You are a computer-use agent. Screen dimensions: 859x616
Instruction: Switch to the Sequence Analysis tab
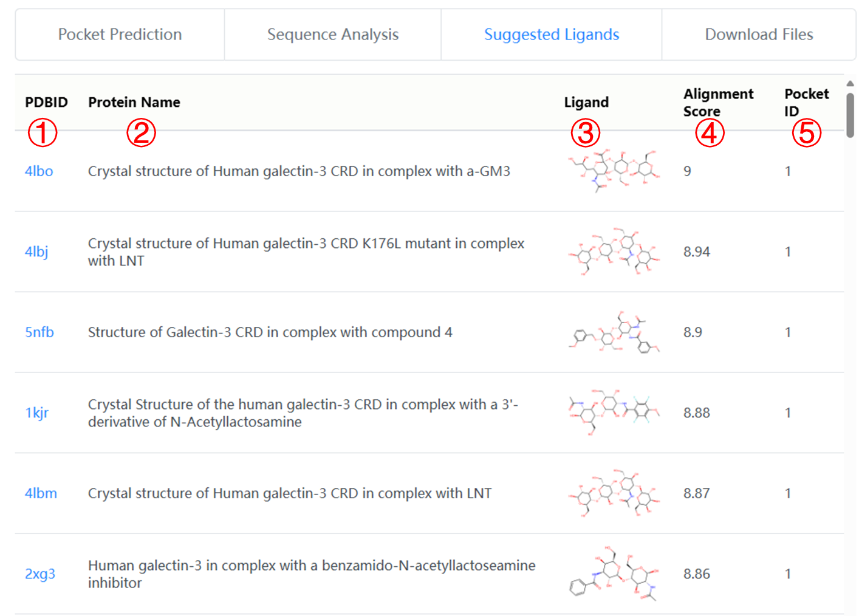[x=332, y=35]
